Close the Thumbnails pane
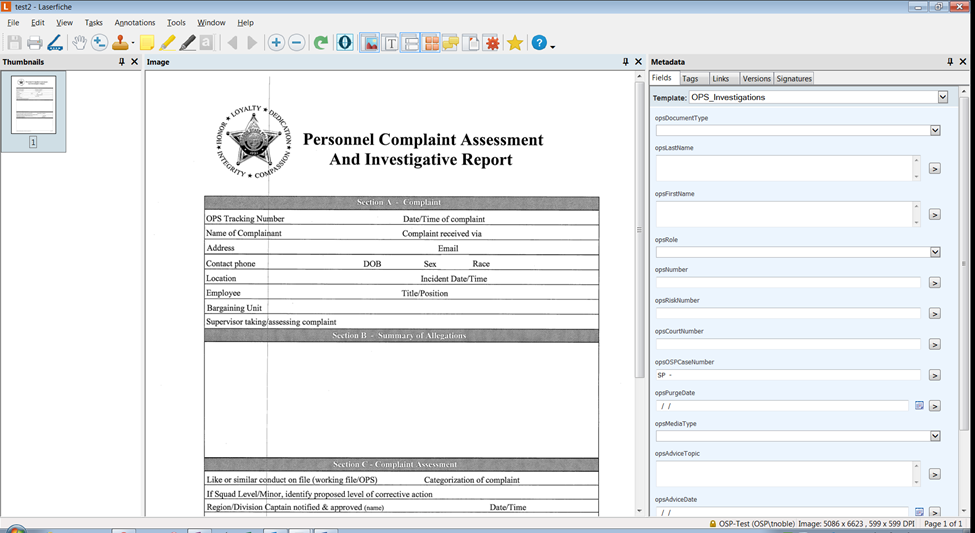The height and width of the screenshot is (533, 975). coord(134,62)
